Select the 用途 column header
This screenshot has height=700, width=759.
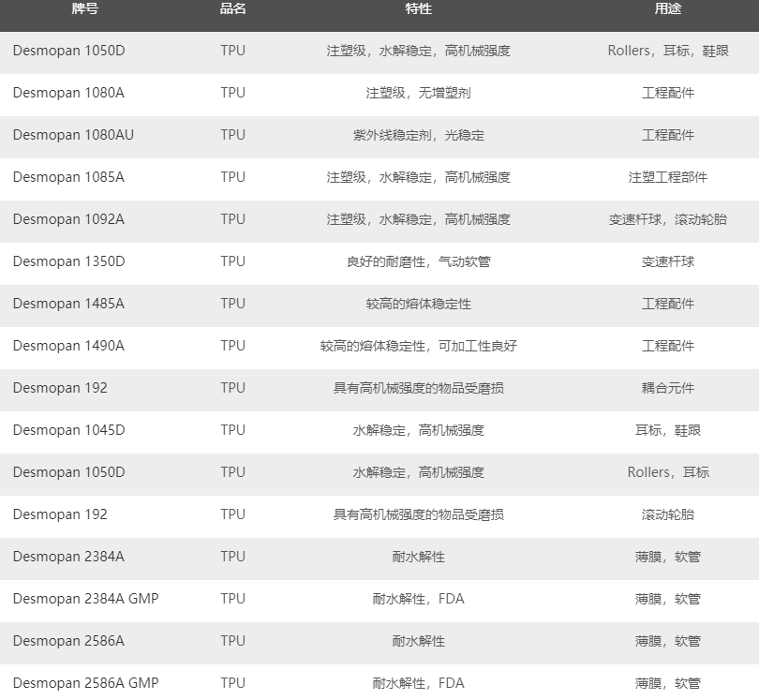667,9
